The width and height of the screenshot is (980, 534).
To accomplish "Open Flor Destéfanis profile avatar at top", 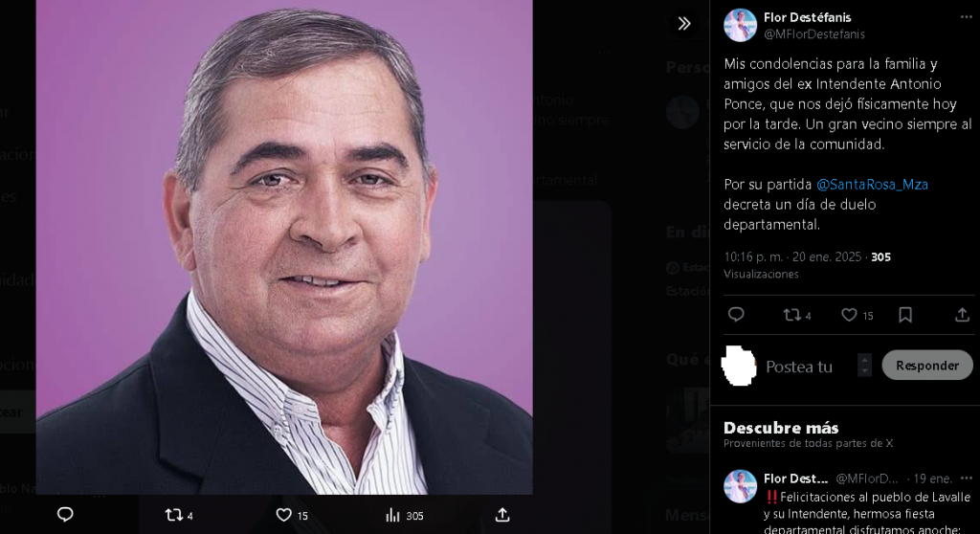I will point(740,25).
